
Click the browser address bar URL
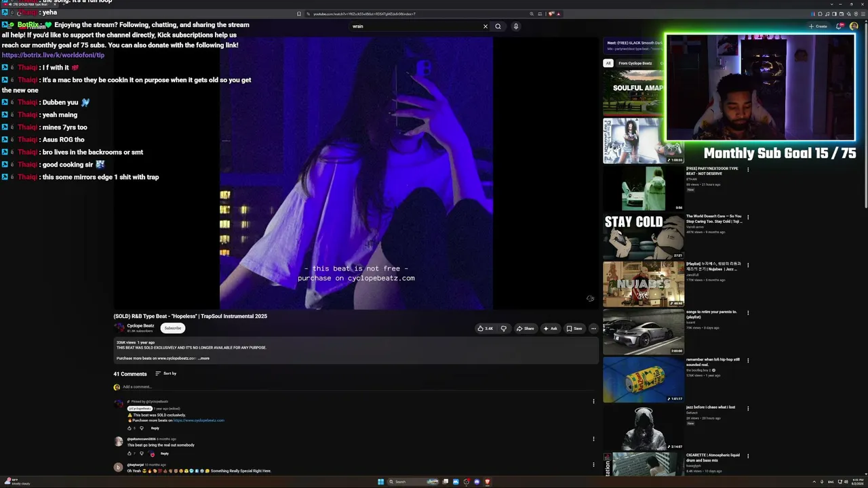(364, 14)
